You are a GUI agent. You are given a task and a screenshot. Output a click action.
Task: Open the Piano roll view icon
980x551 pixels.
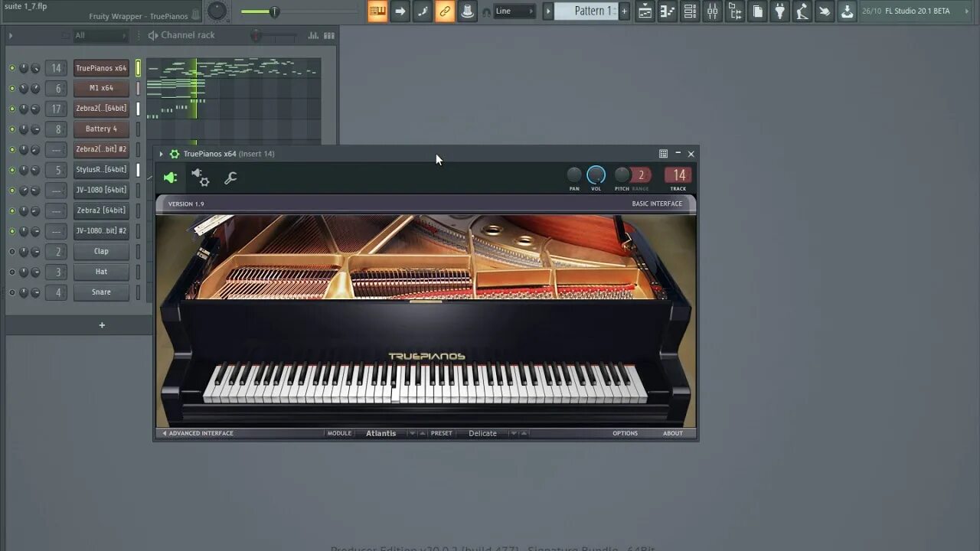pyautogui.click(x=668, y=11)
